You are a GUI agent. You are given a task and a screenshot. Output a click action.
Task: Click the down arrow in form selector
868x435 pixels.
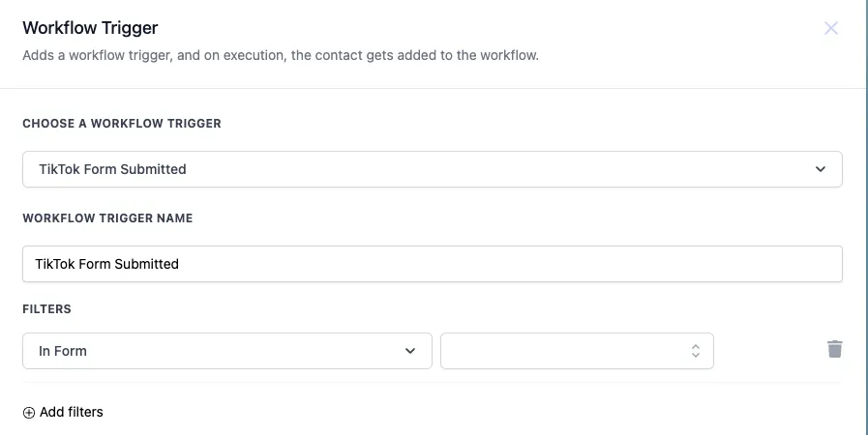(696, 355)
